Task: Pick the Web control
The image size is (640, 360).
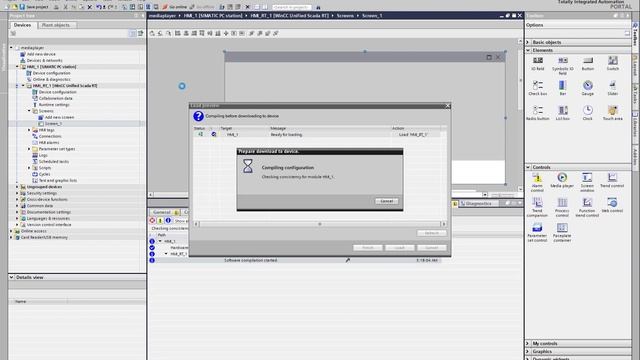Action: tap(612, 205)
